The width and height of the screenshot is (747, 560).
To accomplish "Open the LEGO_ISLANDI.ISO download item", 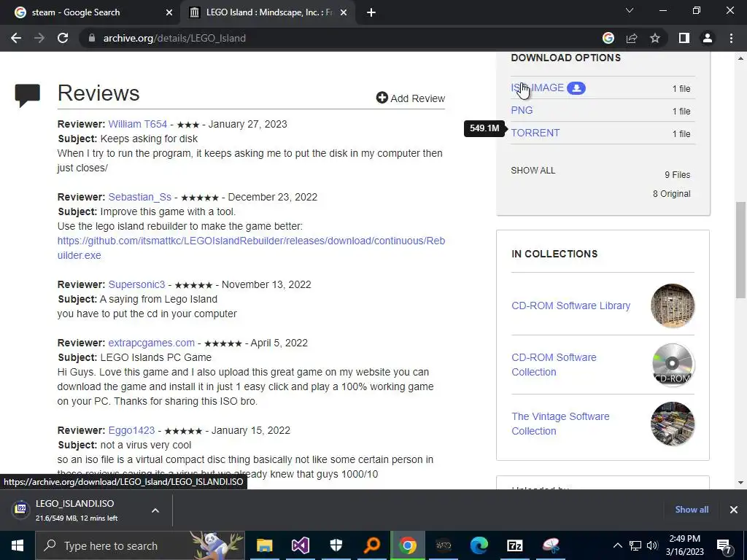I will (x=76, y=510).
